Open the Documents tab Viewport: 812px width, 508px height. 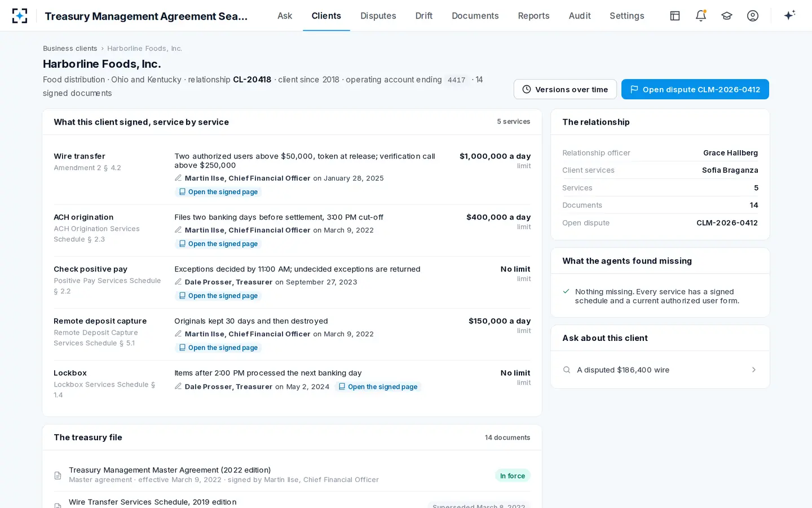[x=475, y=16]
